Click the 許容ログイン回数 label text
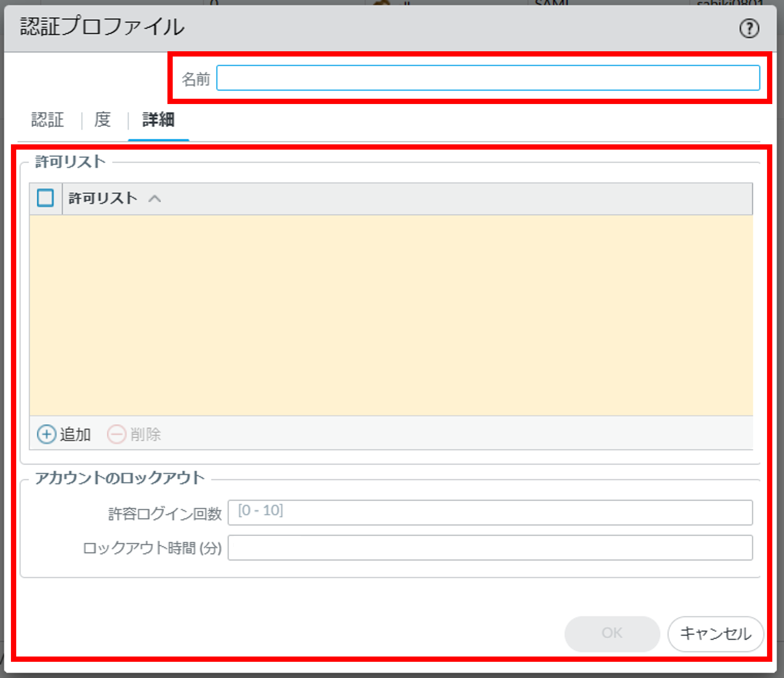Screen dimensions: 784x678 pyautogui.click(x=165, y=513)
